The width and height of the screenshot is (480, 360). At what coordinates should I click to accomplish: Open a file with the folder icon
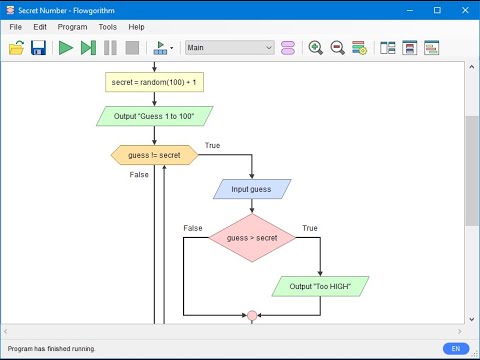click(x=16, y=48)
